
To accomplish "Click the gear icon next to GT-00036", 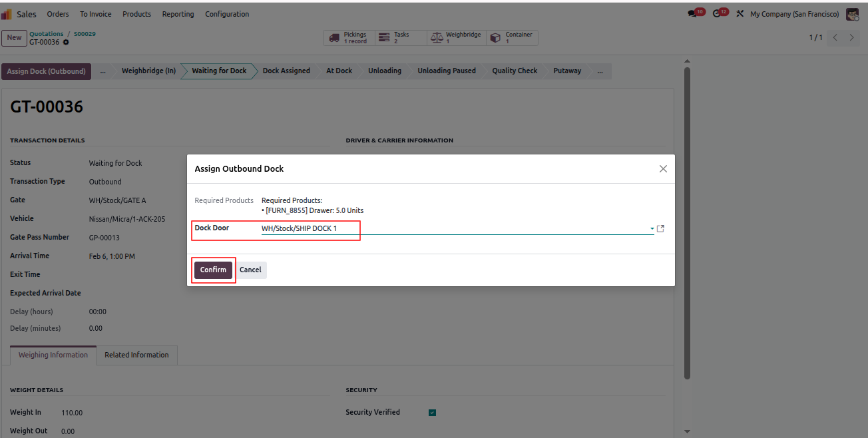I will [x=66, y=43].
